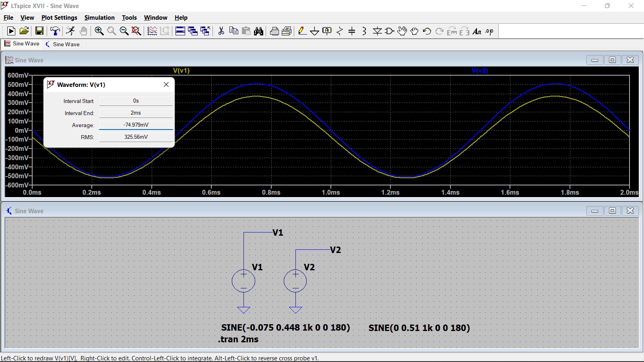Save the file with the floppy disk icon
This screenshot has height=362, width=644.
pos(39,31)
